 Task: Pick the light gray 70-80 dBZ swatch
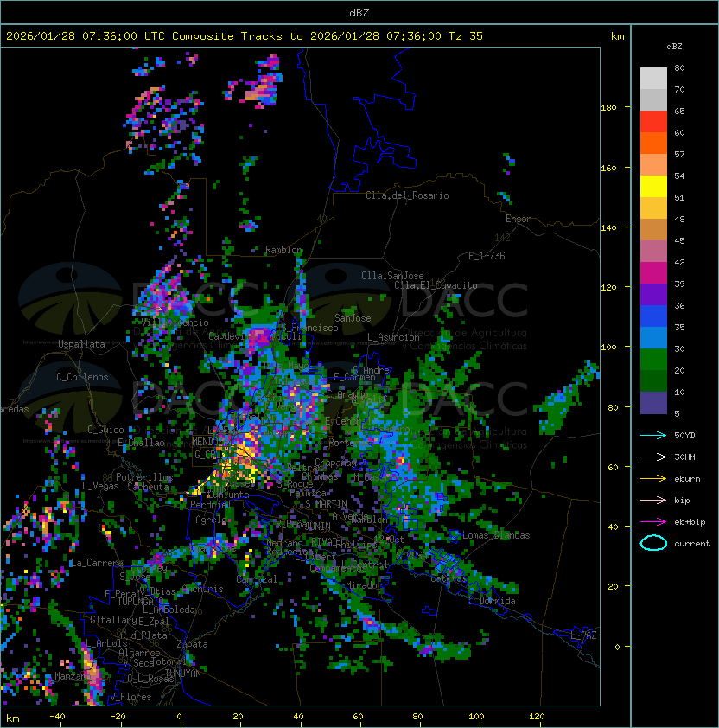(653, 78)
